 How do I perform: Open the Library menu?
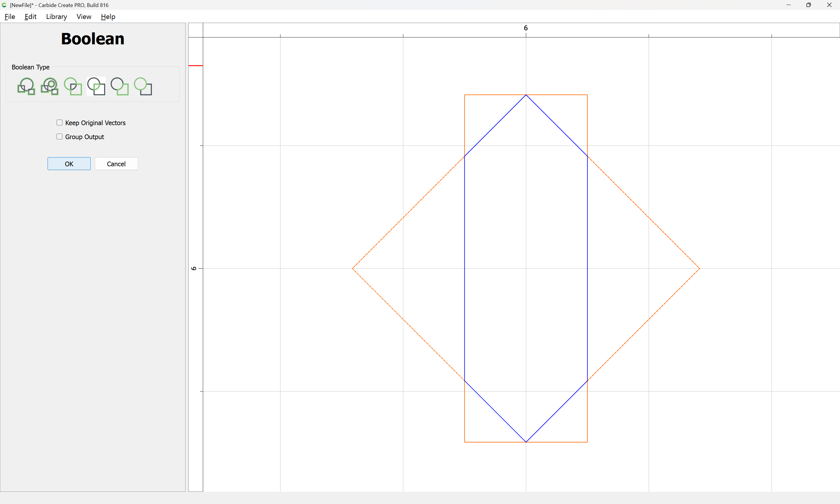(56, 17)
